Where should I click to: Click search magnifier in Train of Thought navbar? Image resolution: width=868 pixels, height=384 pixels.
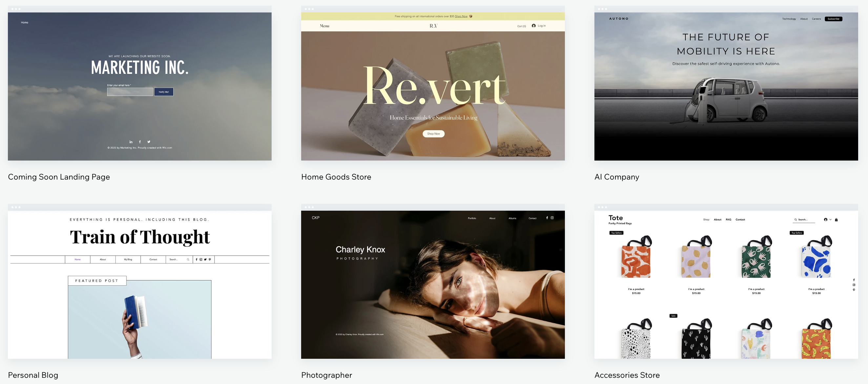188,259
